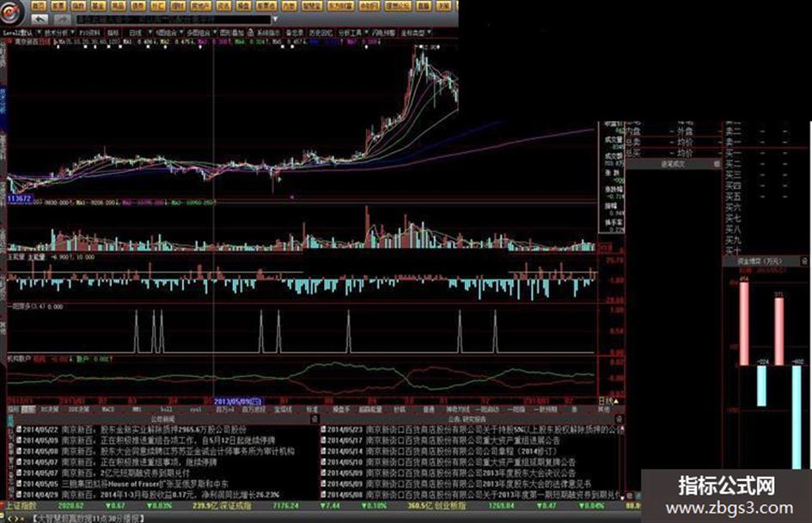The image size is (812, 523).
Task: Click the lock icon beside 图形叠加
Action: [249, 32]
